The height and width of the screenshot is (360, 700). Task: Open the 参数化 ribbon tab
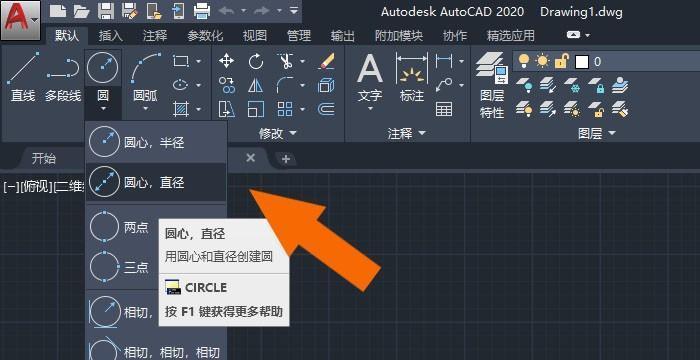pyautogui.click(x=204, y=36)
